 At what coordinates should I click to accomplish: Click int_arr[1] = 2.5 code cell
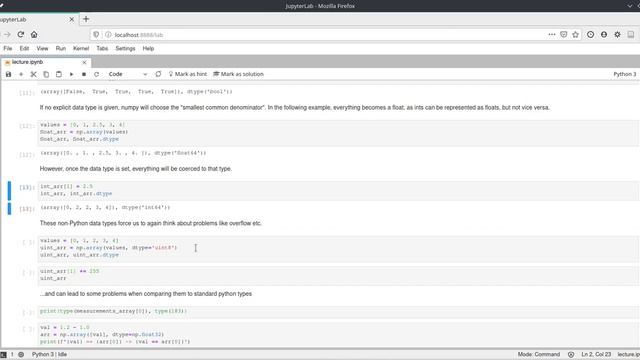click(x=338, y=190)
